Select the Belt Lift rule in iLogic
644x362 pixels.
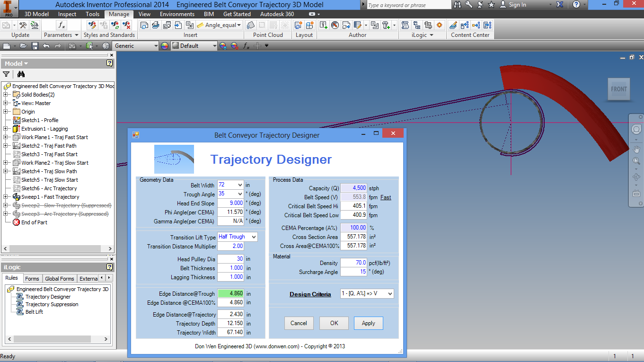point(34,312)
